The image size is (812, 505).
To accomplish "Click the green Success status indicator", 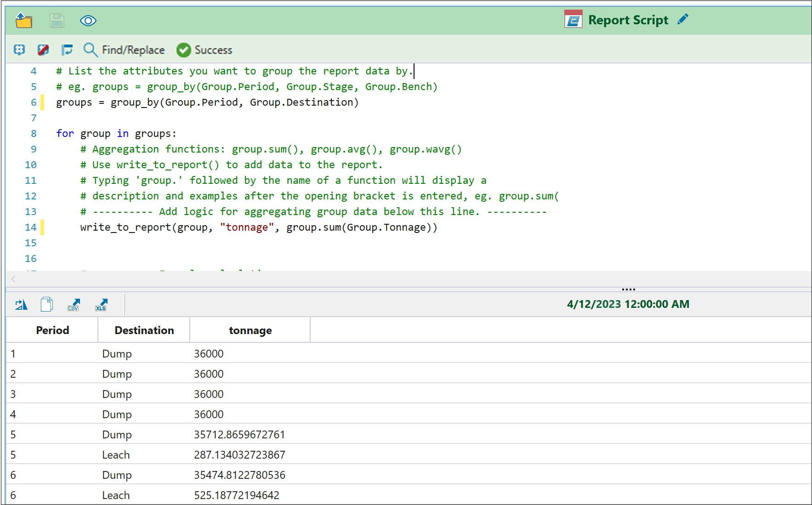I will click(x=204, y=50).
